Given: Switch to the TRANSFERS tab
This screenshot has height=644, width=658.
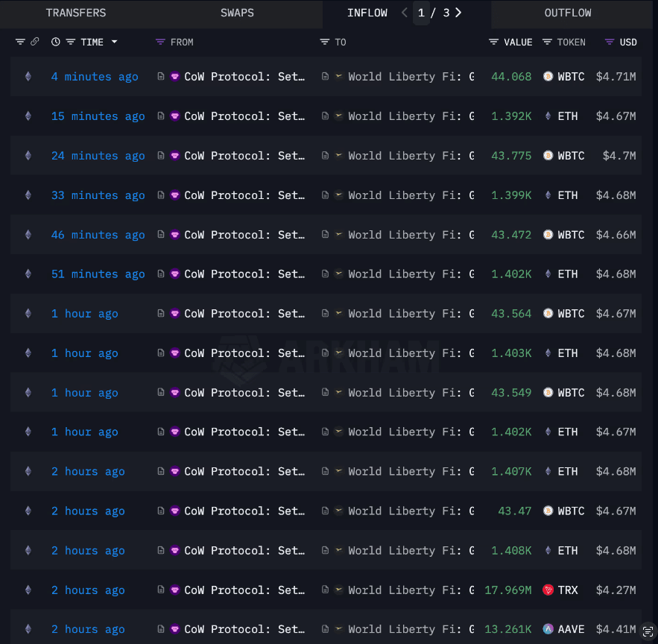Looking at the screenshot, I should coord(76,13).
